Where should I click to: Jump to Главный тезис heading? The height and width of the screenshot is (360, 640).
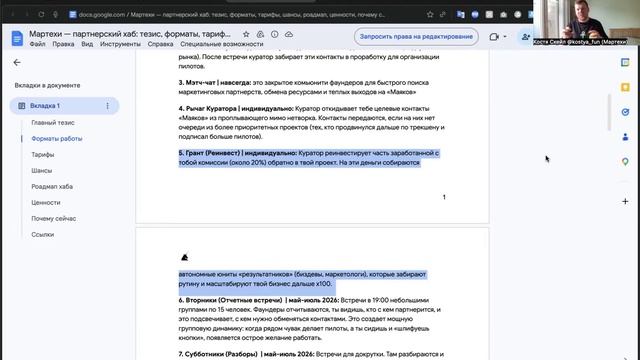click(53, 122)
